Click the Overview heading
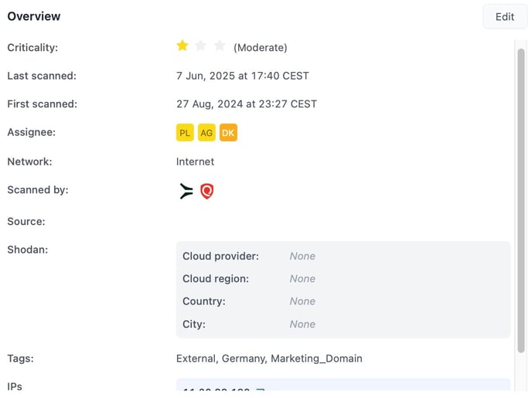Screen dimensions: 532x398 (x=34, y=16)
